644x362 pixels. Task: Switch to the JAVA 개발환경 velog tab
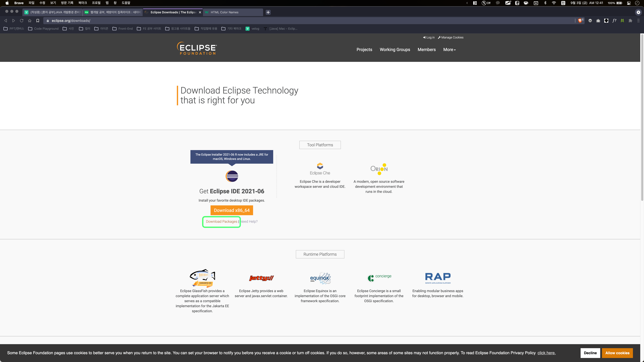tap(53, 12)
